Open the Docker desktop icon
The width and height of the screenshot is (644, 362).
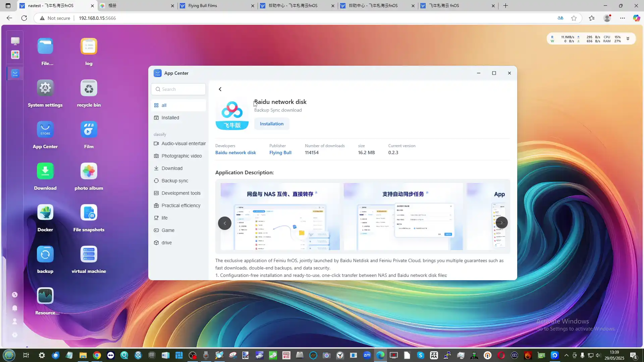click(45, 213)
